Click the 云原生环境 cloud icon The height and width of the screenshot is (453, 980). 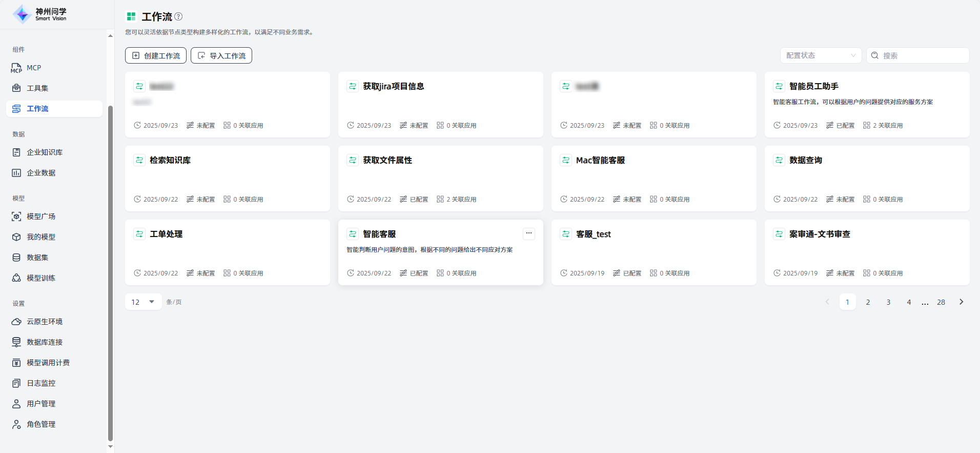(x=16, y=322)
